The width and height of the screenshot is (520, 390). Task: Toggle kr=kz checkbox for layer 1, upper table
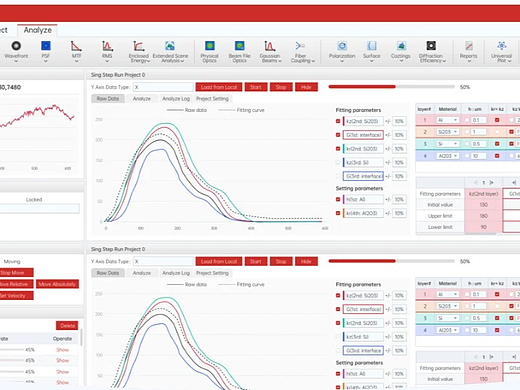(x=497, y=120)
